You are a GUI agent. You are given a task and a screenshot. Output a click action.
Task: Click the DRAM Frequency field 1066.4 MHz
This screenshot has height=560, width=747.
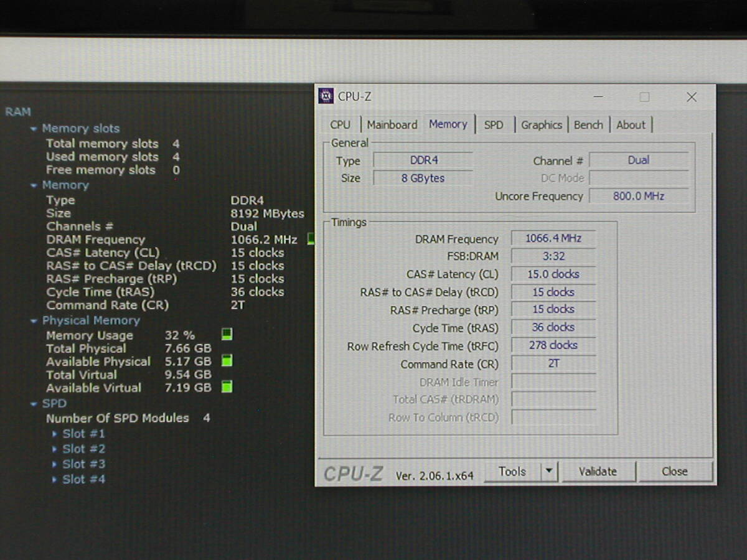(x=553, y=238)
